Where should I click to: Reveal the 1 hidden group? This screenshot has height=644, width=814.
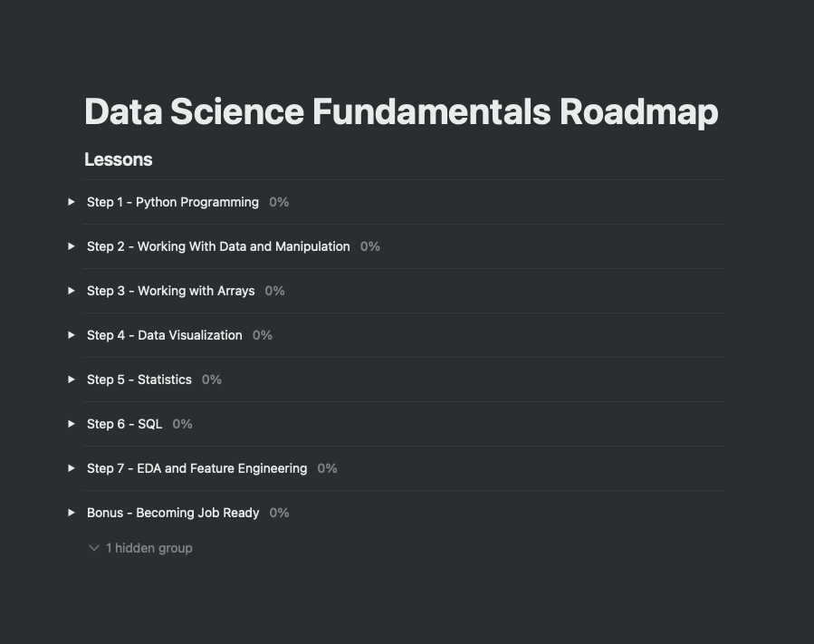pyautogui.click(x=139, y=547)
